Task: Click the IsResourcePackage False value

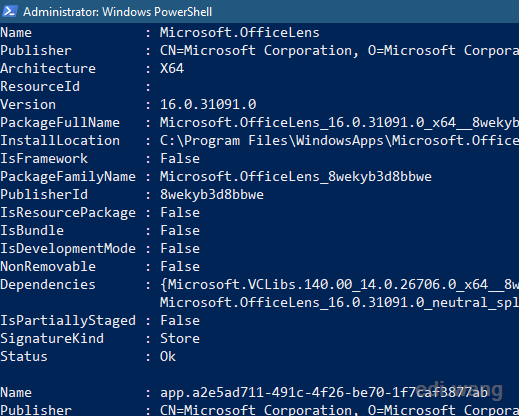Action: point(180,212)
